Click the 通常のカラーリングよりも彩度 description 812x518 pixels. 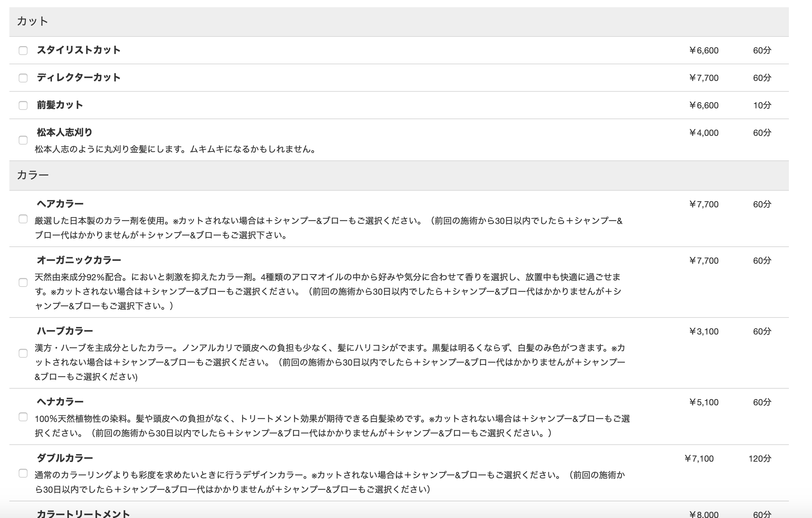pyautogui.click(x=330, y=482)
